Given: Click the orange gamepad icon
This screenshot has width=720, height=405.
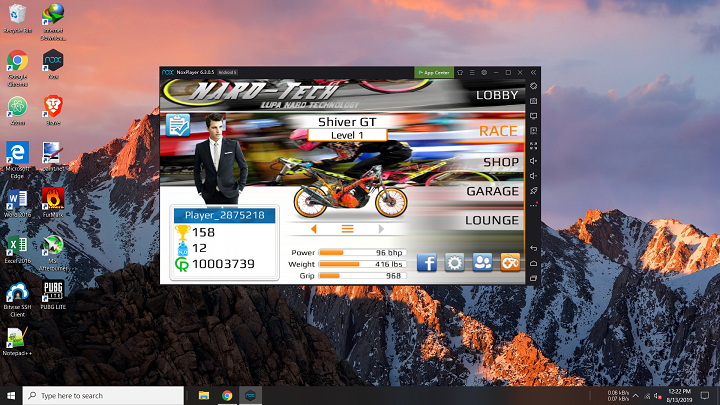Looking at the screenshot, I should point(510,263).
